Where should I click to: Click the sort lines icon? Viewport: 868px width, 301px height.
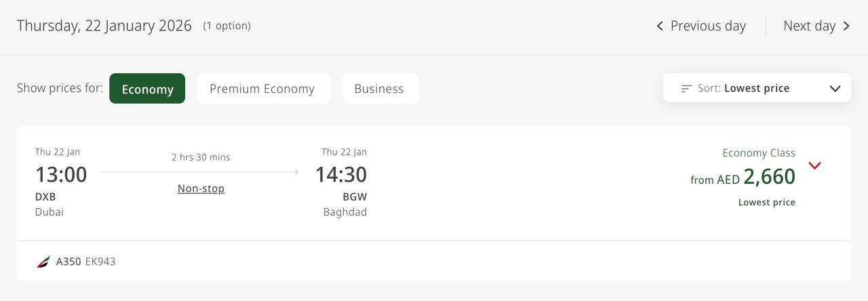[686, 88]
